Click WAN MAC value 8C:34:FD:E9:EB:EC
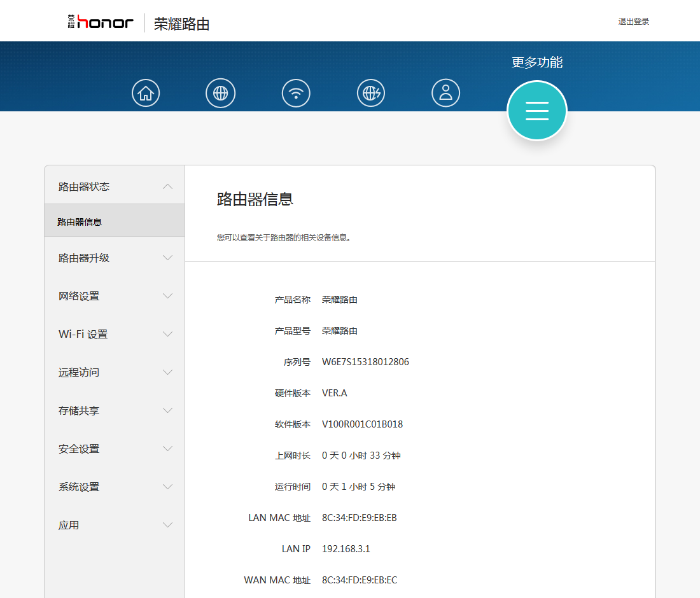The width and height of the screenshot is (700, 598). tap(360, 580)
